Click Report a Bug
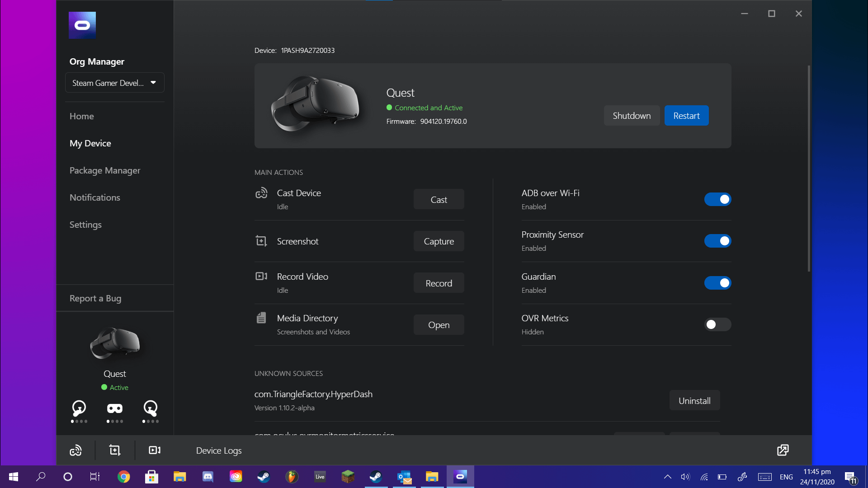This screenshot has height=488, width=868. (95, 298)
